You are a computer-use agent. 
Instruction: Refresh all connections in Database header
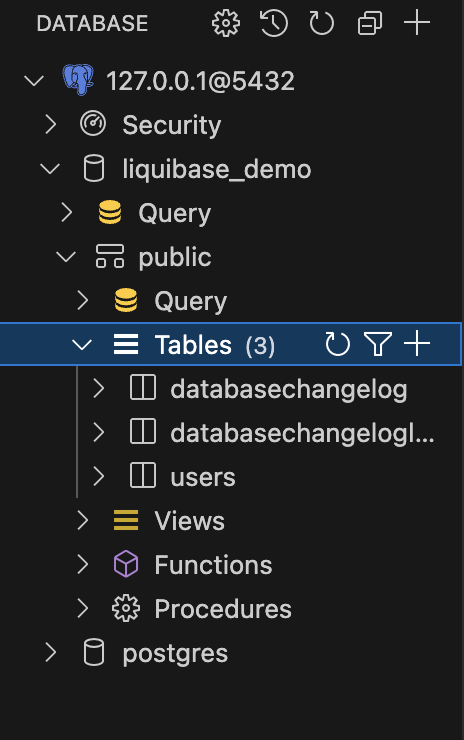pos(321,23)
